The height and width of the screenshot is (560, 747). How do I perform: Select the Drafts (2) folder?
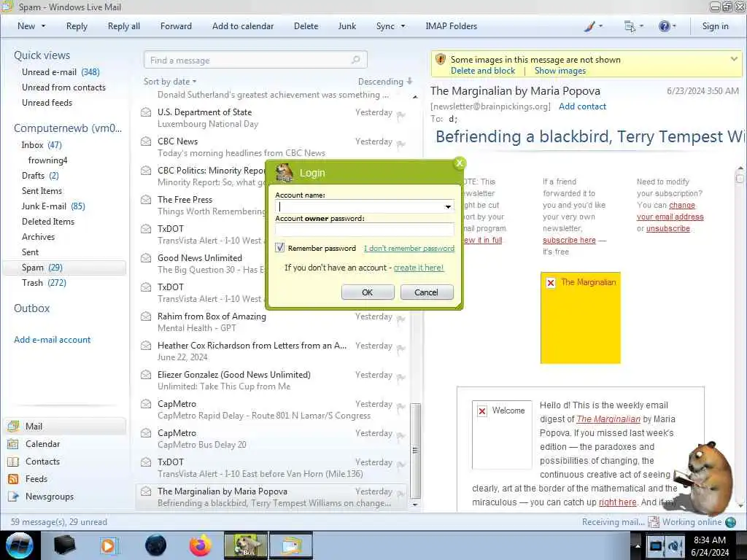click(40, 176)
